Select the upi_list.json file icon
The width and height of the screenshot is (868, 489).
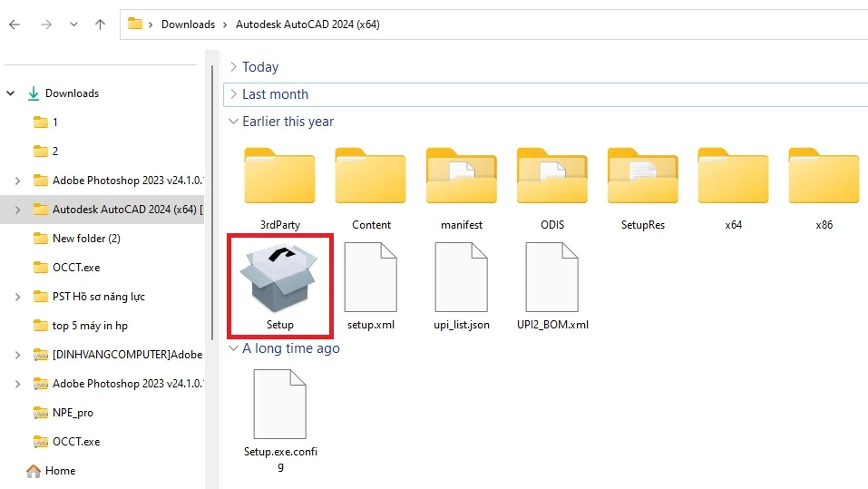coord(461,278)
